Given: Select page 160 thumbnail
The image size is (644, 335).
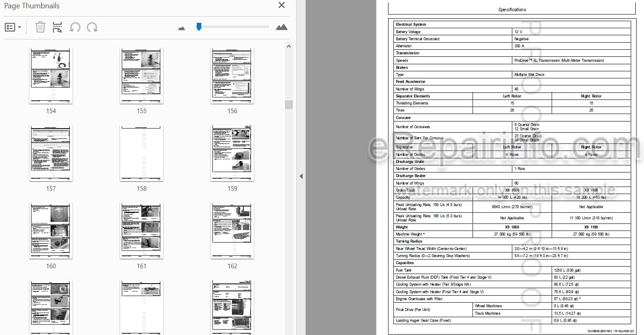Looking at the screenshot, I should [x=51, y=231].
